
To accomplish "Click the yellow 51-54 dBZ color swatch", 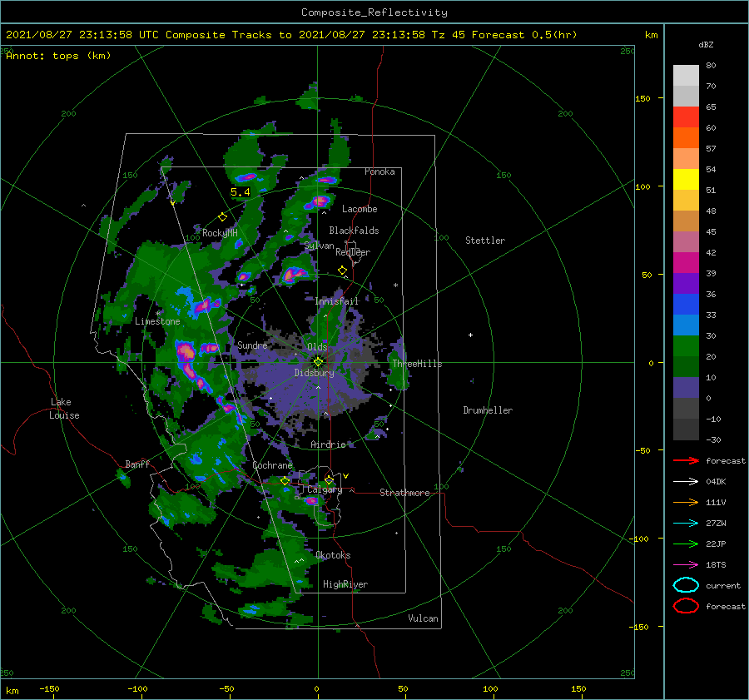I will click(x=686, y=180).
